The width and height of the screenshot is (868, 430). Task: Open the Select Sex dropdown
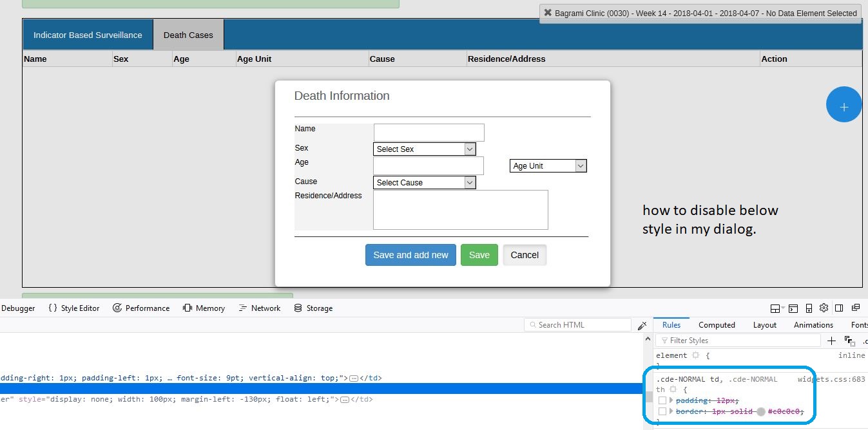click(424, 149)
